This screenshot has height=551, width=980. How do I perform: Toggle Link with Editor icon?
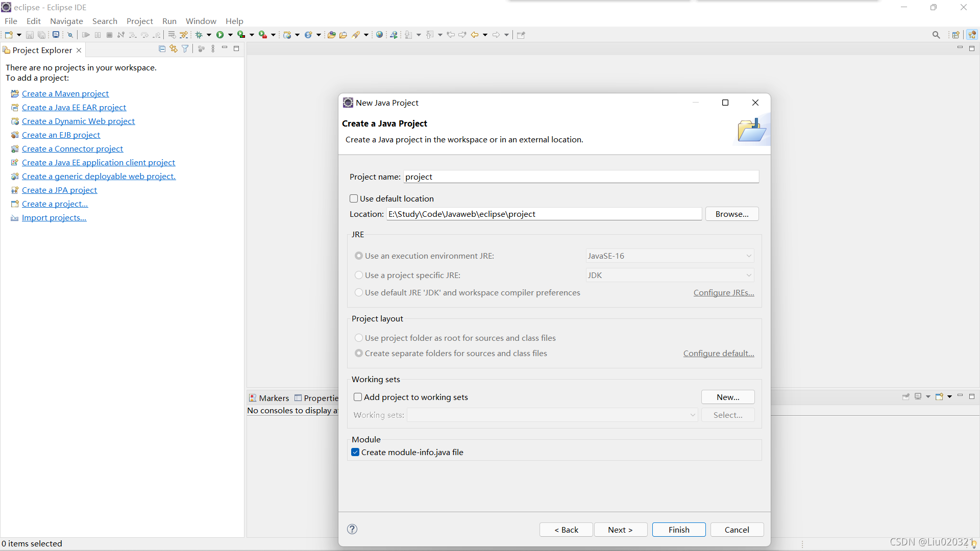pos(174,48)
